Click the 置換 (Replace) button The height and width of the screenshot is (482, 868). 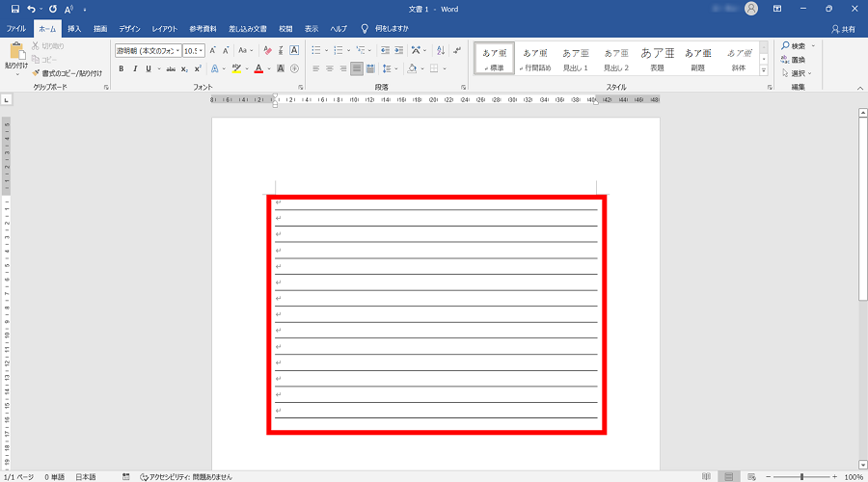(797, 59)
